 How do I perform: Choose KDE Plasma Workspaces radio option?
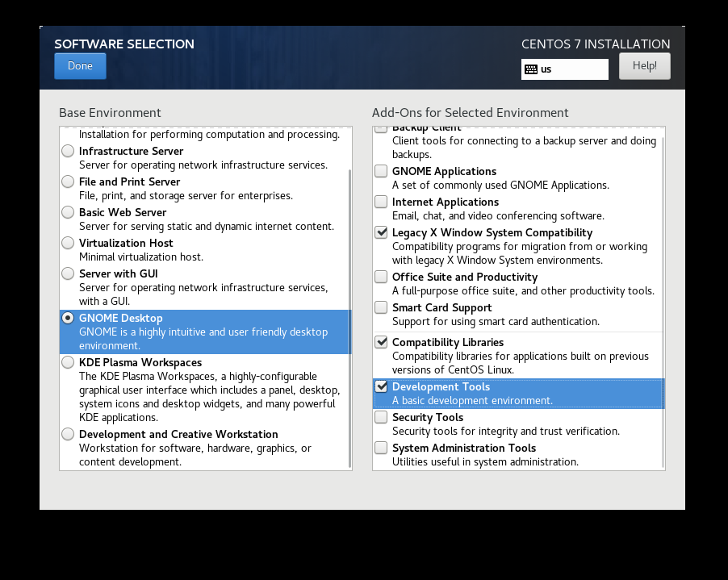coord(68,362)
